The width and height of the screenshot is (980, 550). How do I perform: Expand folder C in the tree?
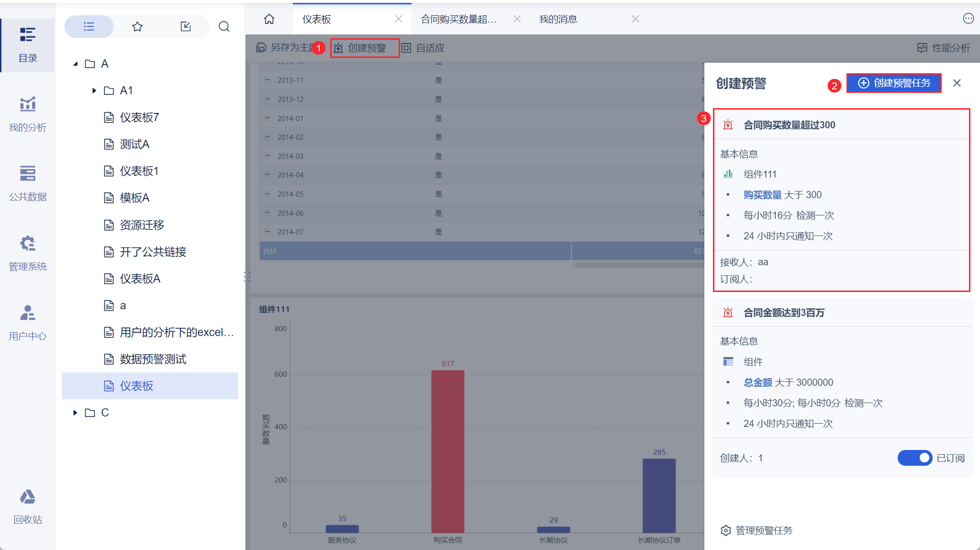pos(75,413)
